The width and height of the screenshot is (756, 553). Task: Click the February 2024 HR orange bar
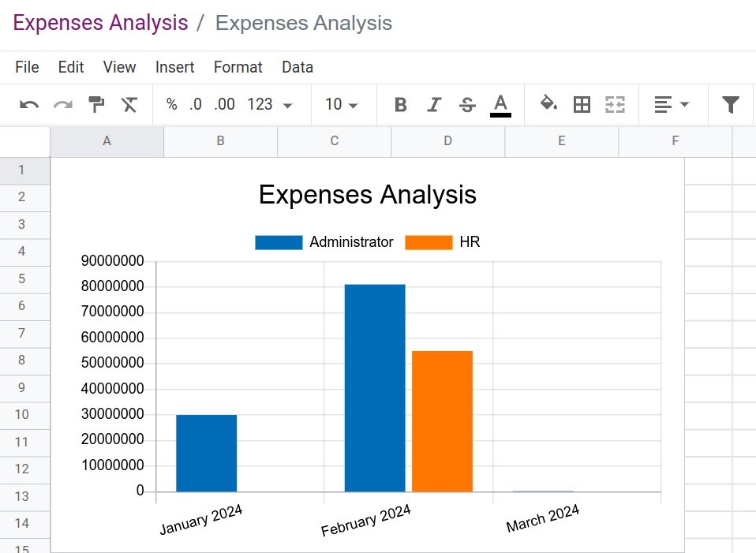coord(442,421)
